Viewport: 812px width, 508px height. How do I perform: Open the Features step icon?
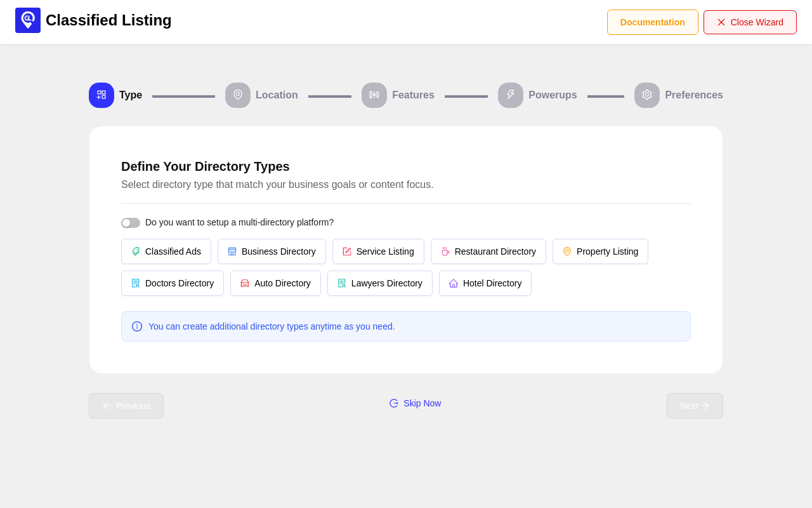click(x=374, y=95)
